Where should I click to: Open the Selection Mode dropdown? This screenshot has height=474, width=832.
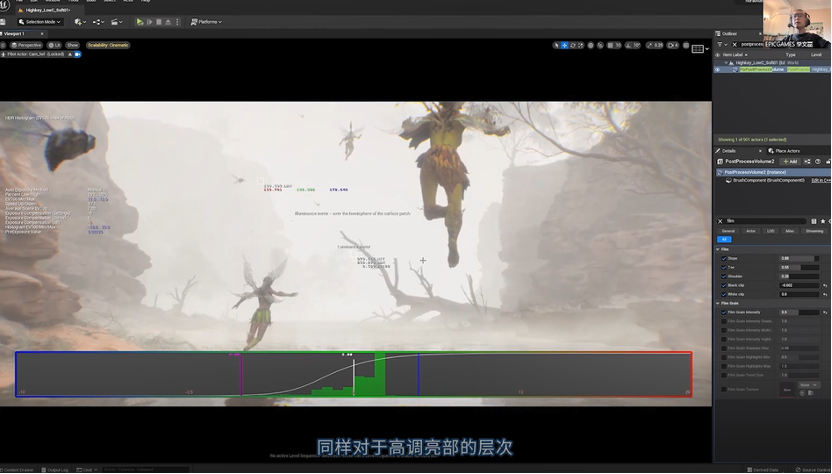coord(40,22)
